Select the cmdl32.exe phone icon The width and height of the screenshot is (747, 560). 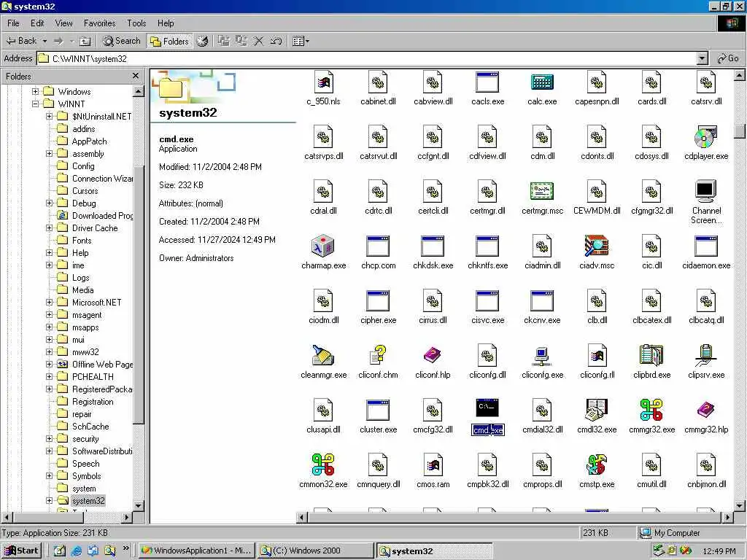tap(597, 410)
